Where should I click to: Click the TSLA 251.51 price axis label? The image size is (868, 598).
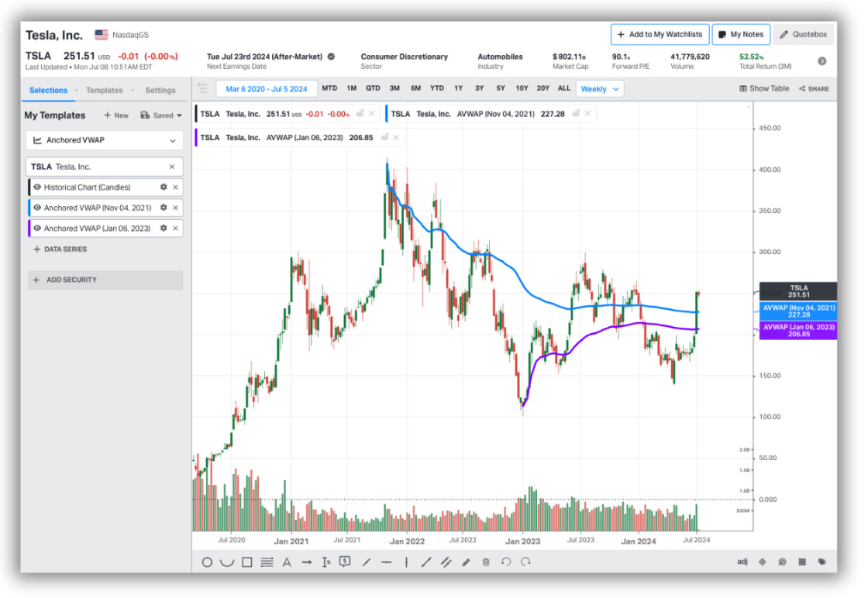(798, 291)
